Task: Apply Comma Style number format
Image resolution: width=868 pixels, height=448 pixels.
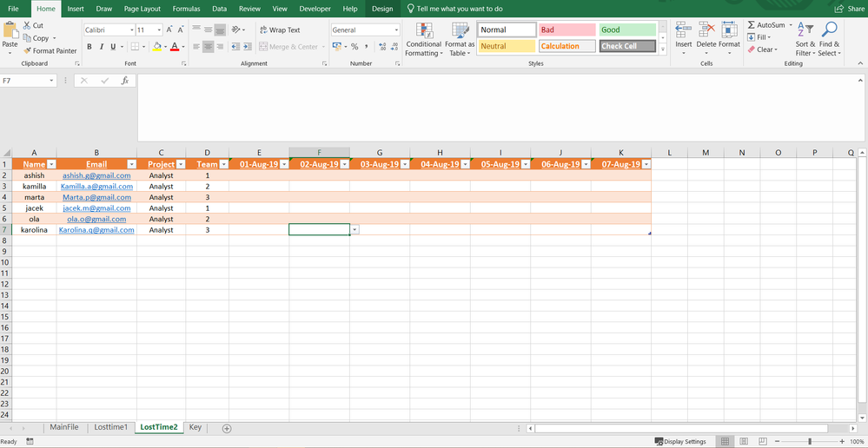Action: [x=367, y=47]
